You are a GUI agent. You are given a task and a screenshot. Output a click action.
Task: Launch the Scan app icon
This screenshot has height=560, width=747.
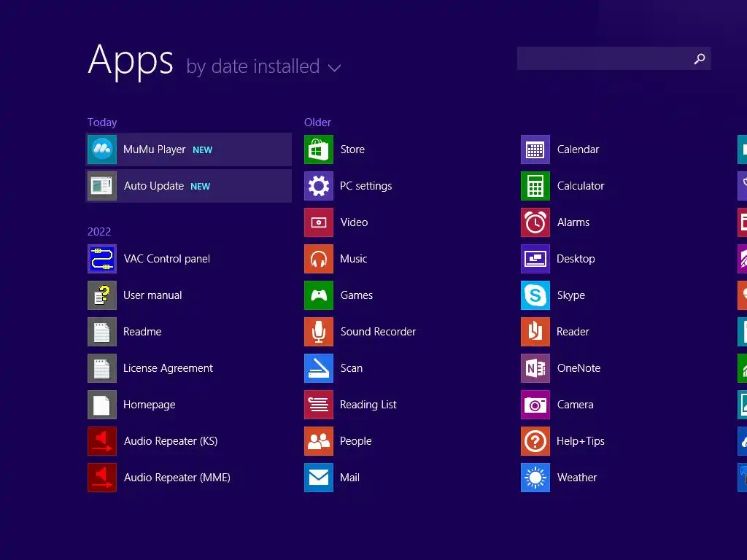click(x=319, y=368)
